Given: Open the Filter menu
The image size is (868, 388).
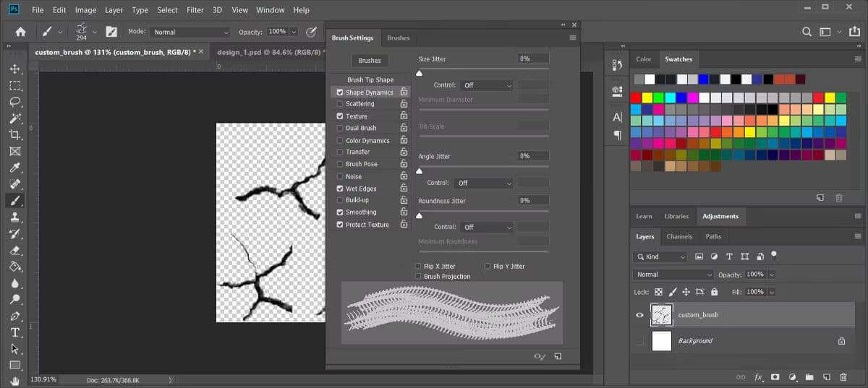Looking at the screenshot, I should (195, 10).
